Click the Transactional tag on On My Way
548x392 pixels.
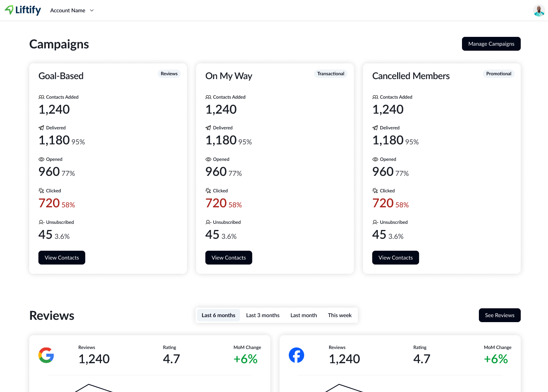331,74
